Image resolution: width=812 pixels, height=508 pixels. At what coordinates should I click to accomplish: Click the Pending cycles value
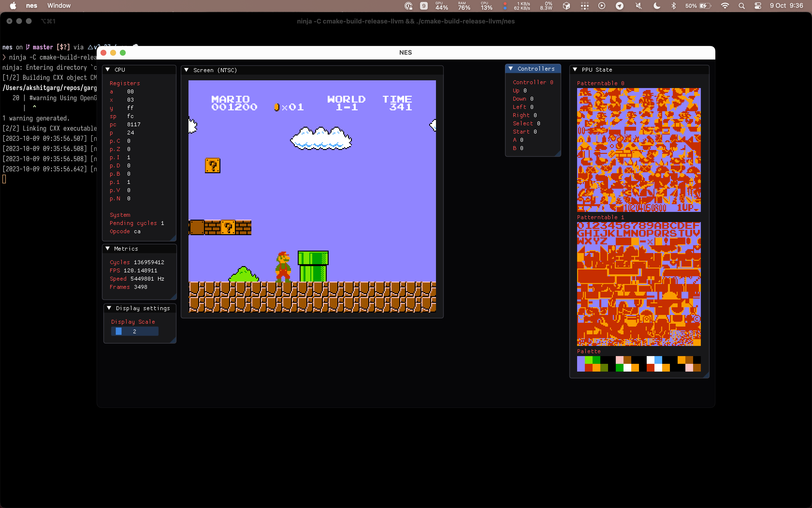pyautogui.click(x=162, y=223)
